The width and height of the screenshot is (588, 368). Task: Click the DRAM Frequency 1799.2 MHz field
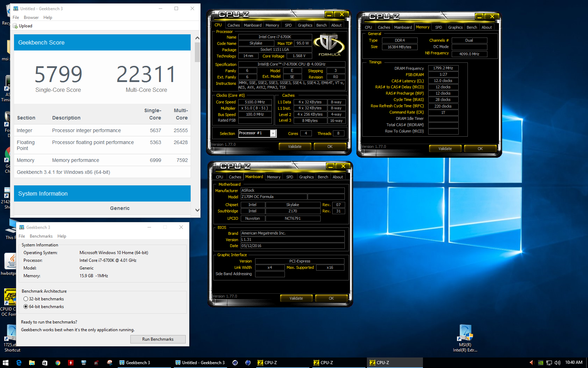tap(443, 68)
